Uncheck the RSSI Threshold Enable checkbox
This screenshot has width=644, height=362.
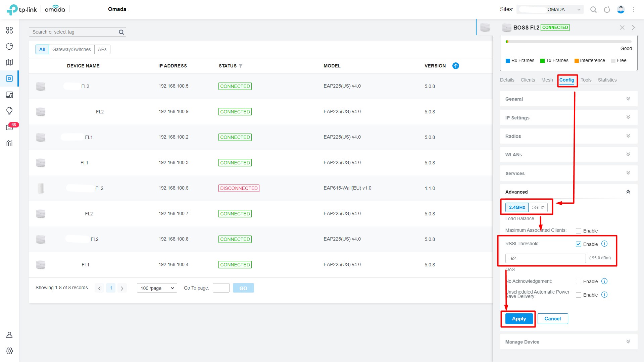tap(579, 244)
